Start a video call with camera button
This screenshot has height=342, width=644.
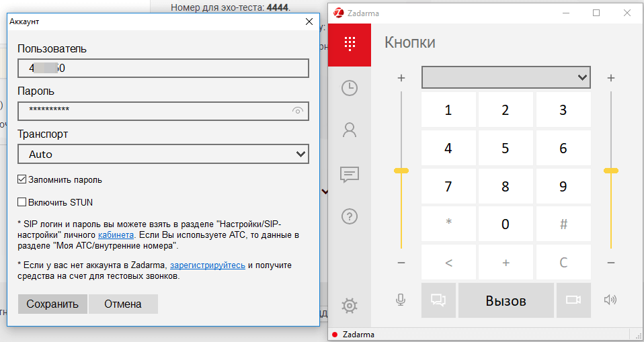(573, 300)
